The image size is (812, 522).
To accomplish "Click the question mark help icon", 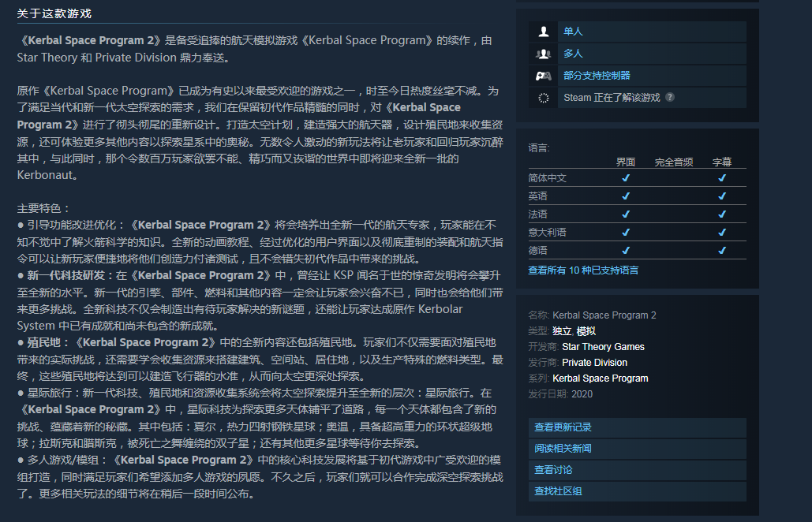I will [670, 97].
